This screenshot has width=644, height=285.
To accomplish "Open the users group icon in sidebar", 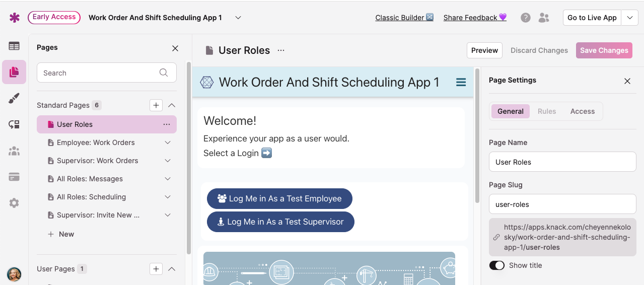I will tap(14, 151).
